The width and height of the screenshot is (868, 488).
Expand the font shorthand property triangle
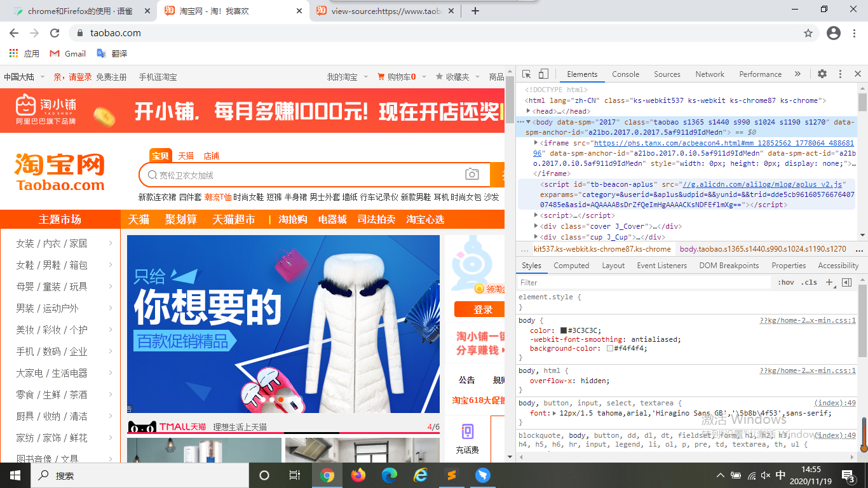pos(555,413)
